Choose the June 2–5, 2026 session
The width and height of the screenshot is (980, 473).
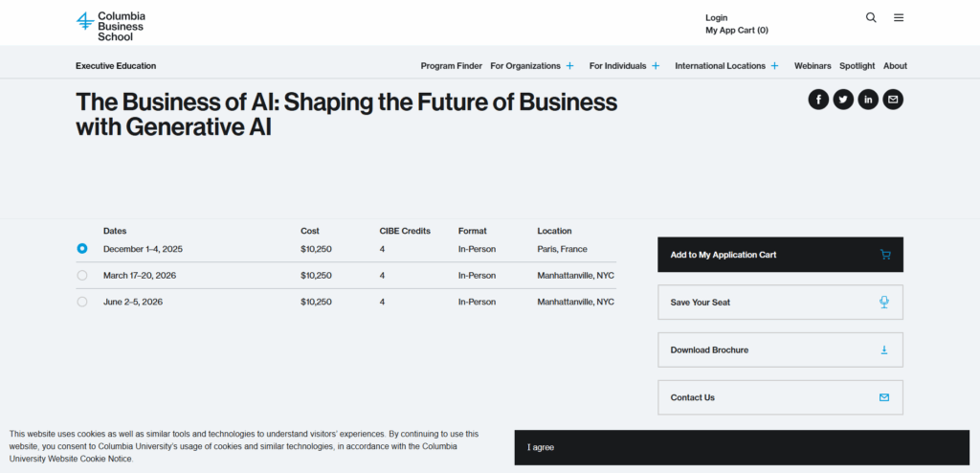(82, 302)
